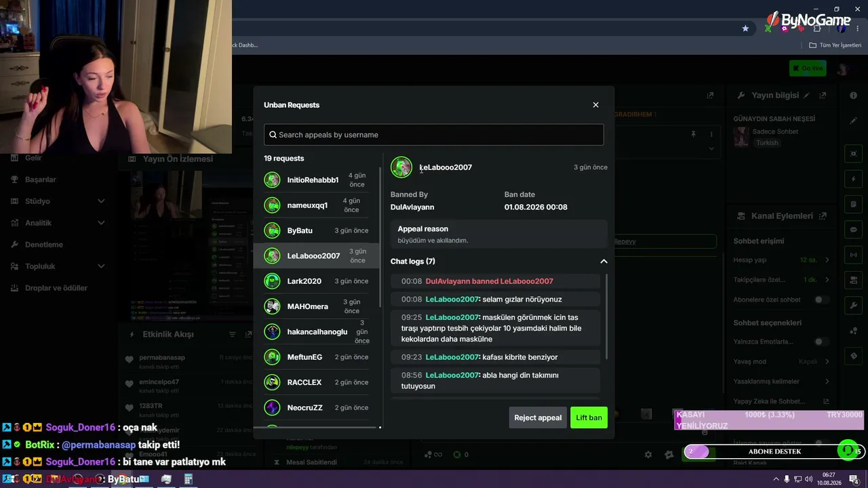Image resolution: width=868 pixels, height=488 pixels.
Task: Bookmark this page with the star icon
Action: (x=745, y=28)
